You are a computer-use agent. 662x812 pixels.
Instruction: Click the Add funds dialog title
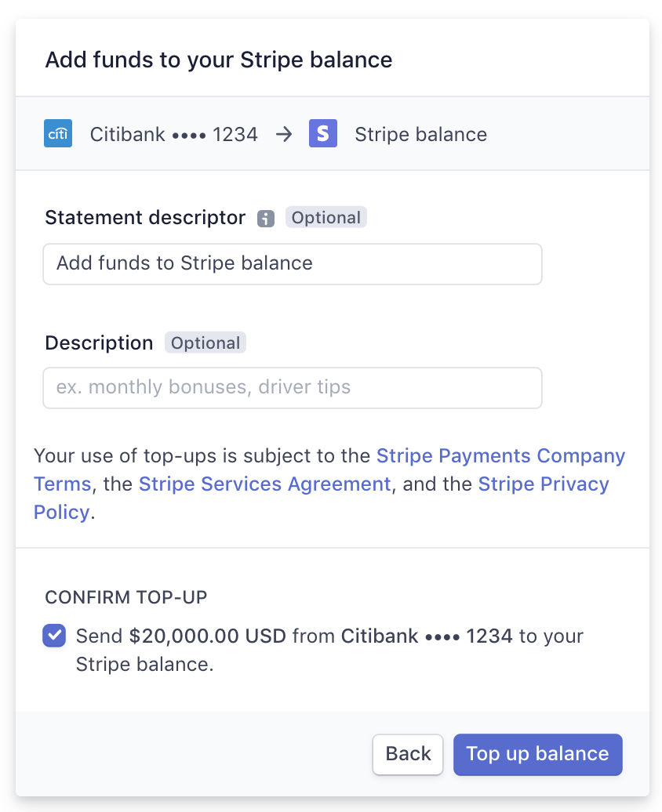click(219, 60)
